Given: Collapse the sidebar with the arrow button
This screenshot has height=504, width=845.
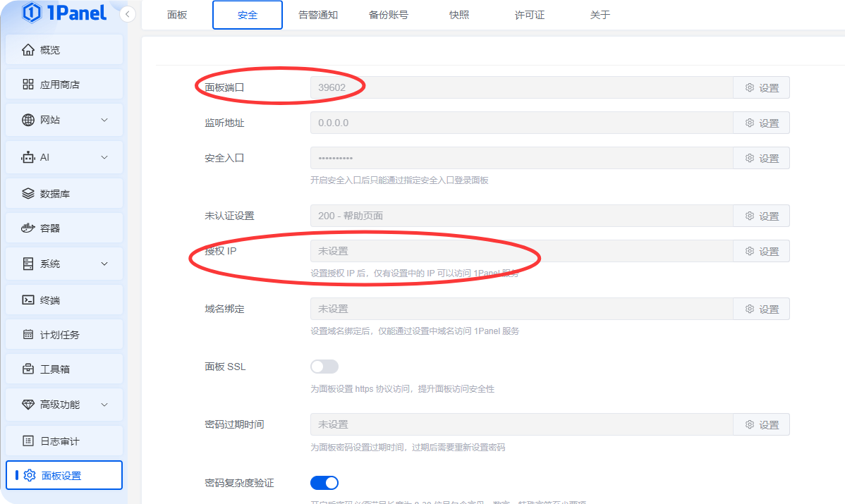Looking at the screenshot, I should coord(127,15).
